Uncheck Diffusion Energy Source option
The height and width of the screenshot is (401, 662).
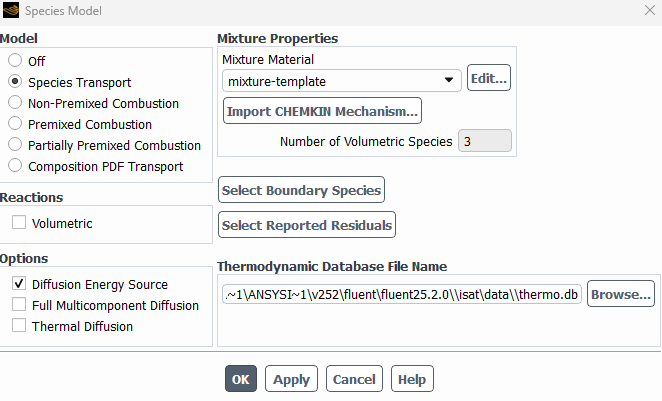[19, 284]
